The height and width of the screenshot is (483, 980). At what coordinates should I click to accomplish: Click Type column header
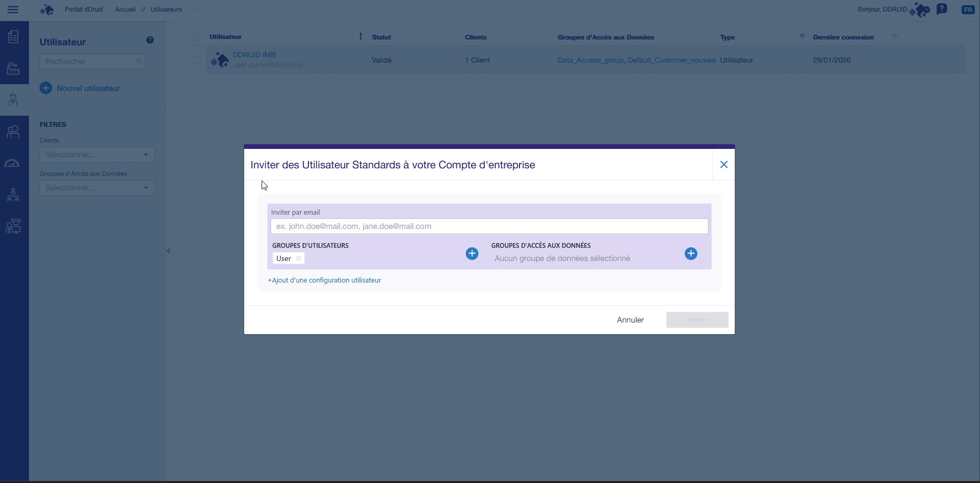(x=727, y=37)
